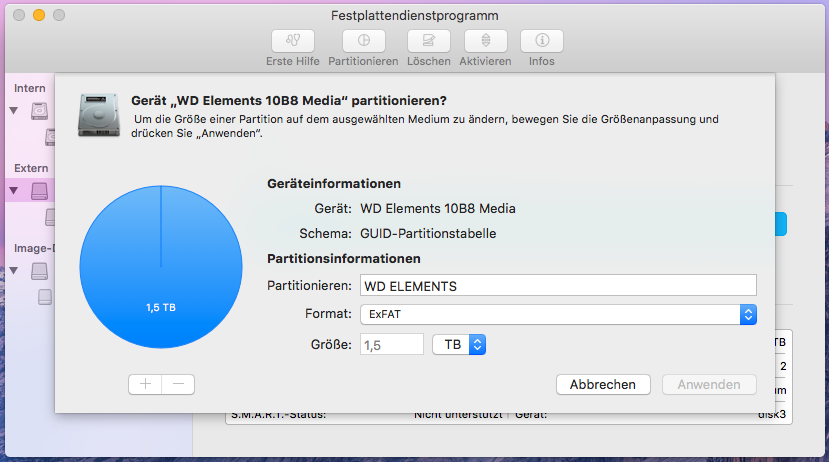The height and width of the screenshot is (462, 829).
Task: Click the Aktivieren toolbar icon
Action: pos(486,41)
